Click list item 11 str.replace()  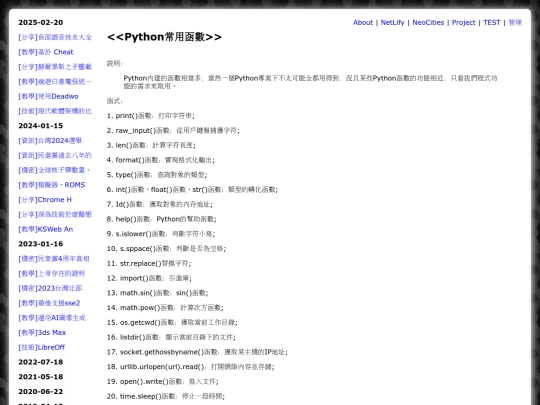click(x=149, y=264)
